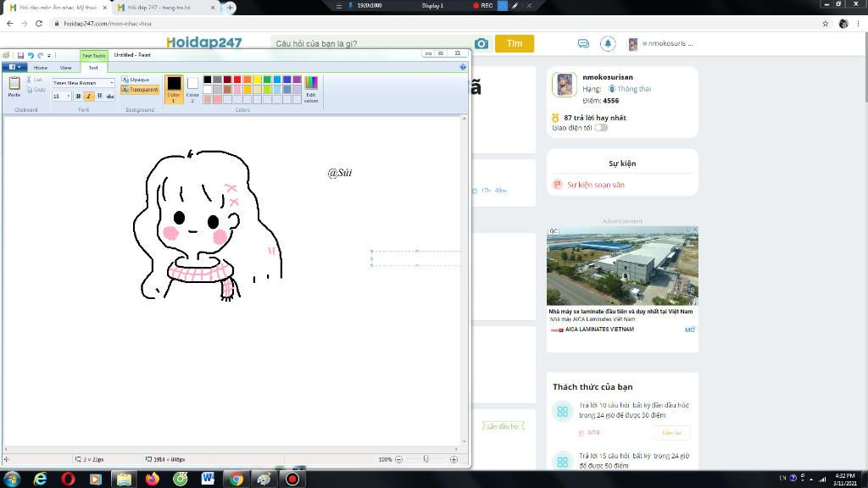Switch to the second Hoidap247 Chrome tab
The width and height of the screenshot is (868, 488).
click(x=165, y=8)
